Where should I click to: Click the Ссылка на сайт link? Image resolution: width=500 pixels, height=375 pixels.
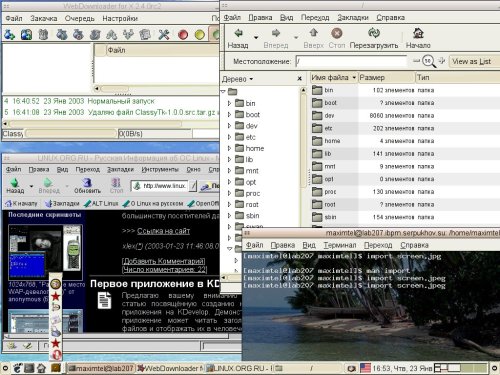tap(163, 231)
